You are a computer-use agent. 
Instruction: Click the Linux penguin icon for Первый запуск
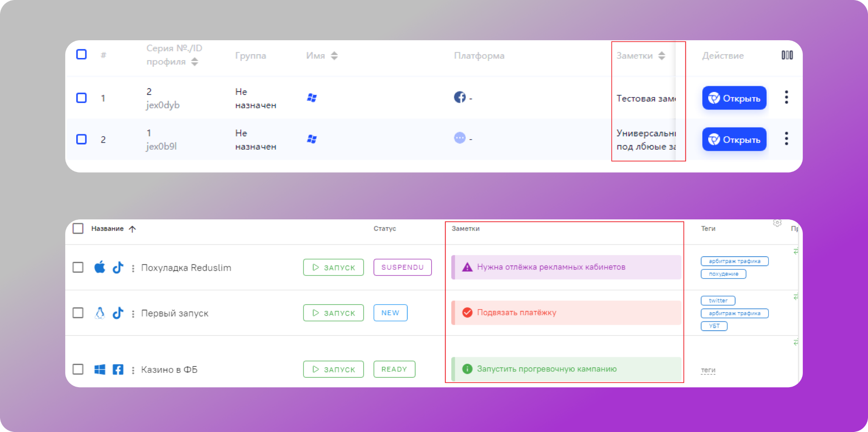pos(100,313)
